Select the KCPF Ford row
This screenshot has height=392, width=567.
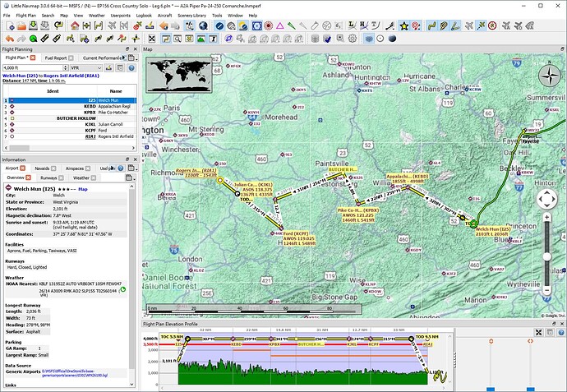[69, 130]
